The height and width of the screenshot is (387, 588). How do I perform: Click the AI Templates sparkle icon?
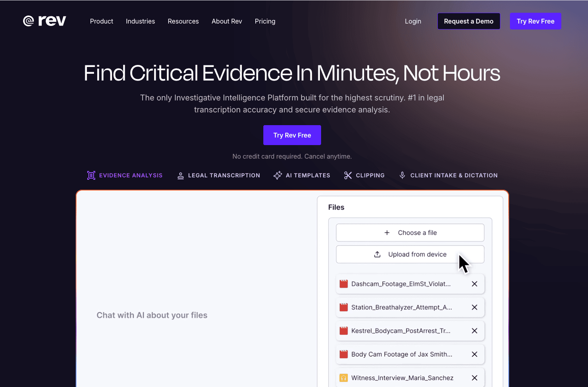pyautogui.click(x=278, y=175)
